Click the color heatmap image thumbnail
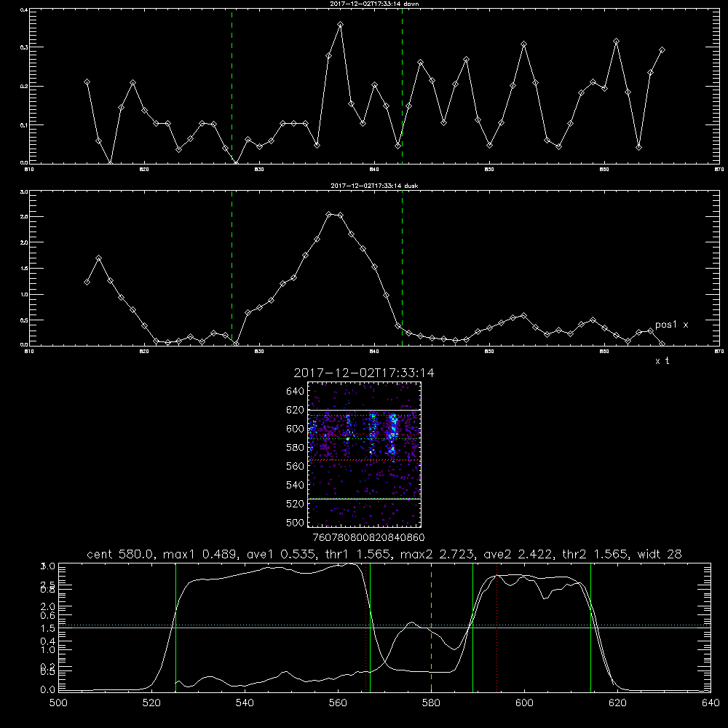The image size is (728, 728). pyautogui.click(x=365, y=454)
